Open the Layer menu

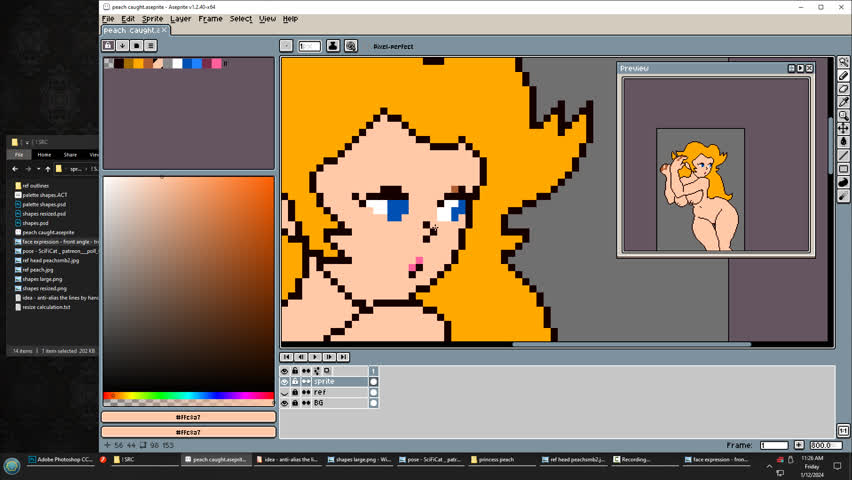tap(180, 19)
